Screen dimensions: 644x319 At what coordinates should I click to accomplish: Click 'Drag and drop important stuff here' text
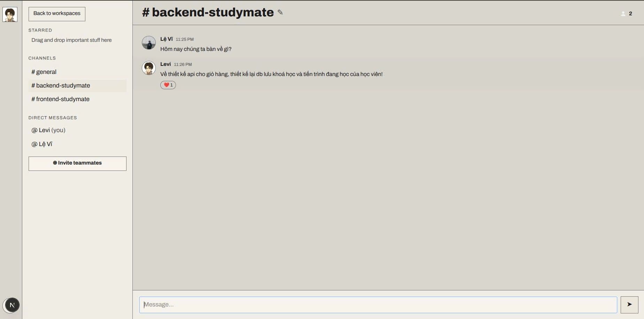pyautogui.click(x=71, y=40)
